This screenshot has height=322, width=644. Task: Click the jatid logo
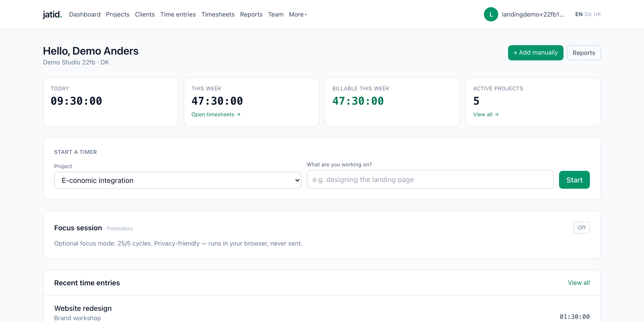52,14
